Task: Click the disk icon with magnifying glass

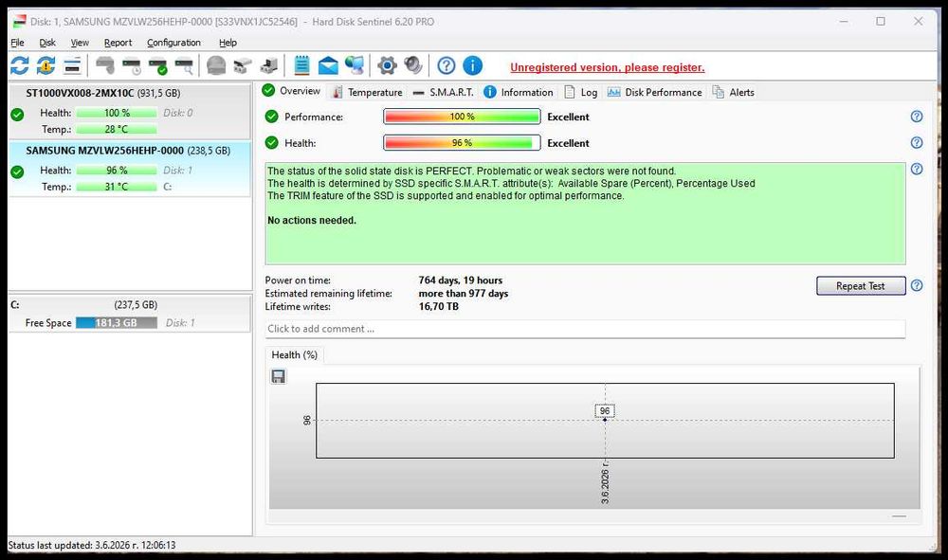Action: (185, 65)
